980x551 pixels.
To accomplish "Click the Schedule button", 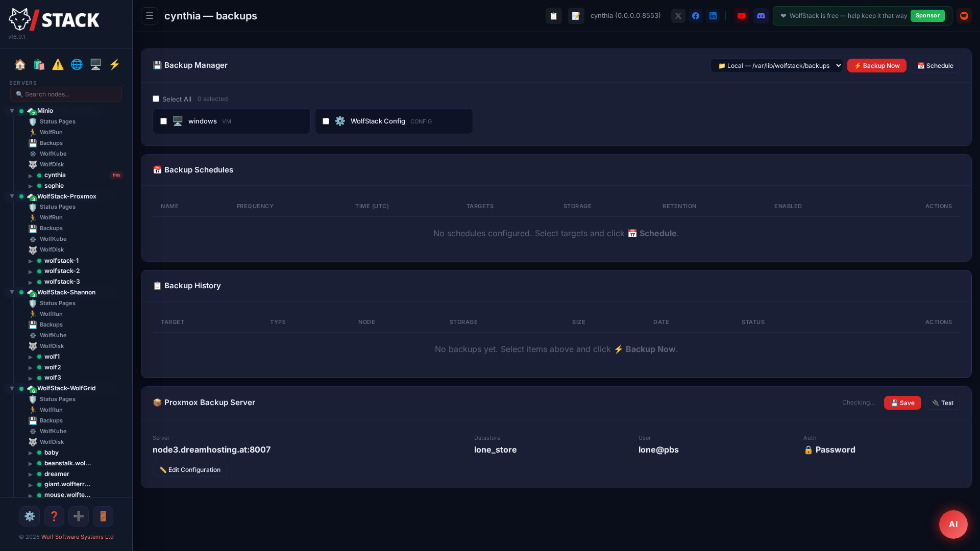I will click(935, 66).
